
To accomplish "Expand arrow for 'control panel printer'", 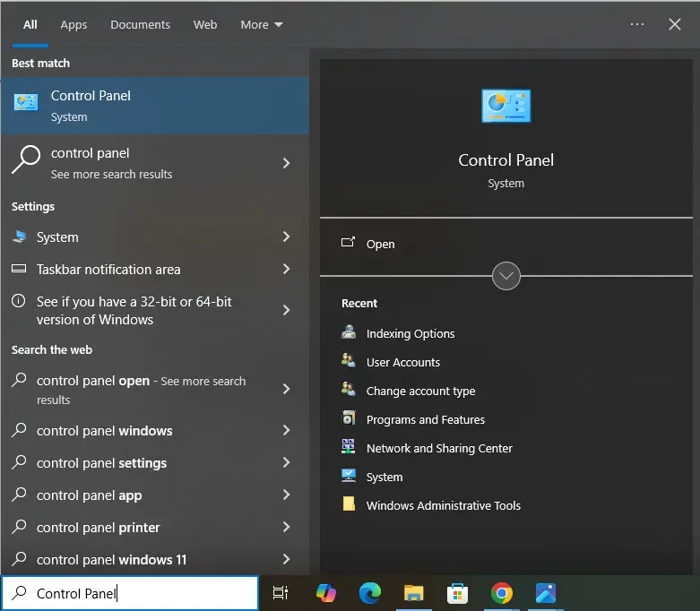I will pyautogui.click(x=286, y=528).
